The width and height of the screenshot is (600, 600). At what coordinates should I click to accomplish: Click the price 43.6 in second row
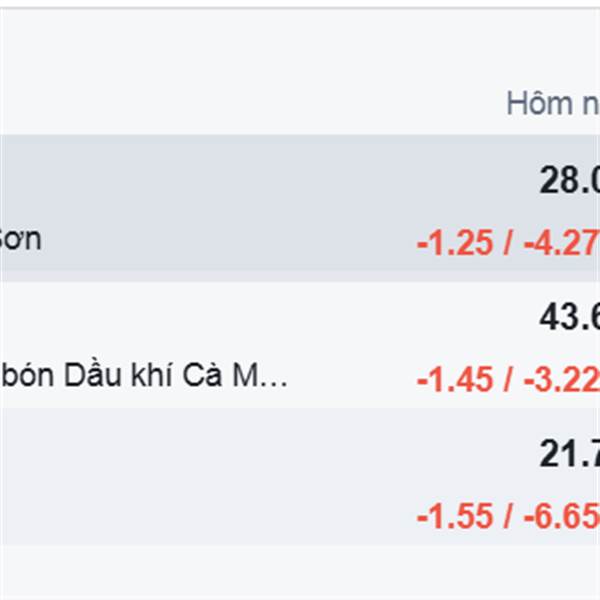coord(569,318)
